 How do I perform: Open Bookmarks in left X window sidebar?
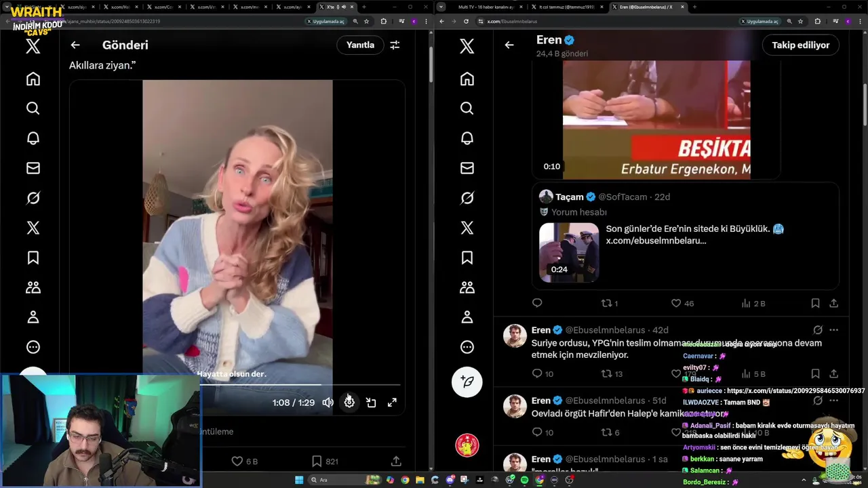pyautogui.click(x=33, y=258)
